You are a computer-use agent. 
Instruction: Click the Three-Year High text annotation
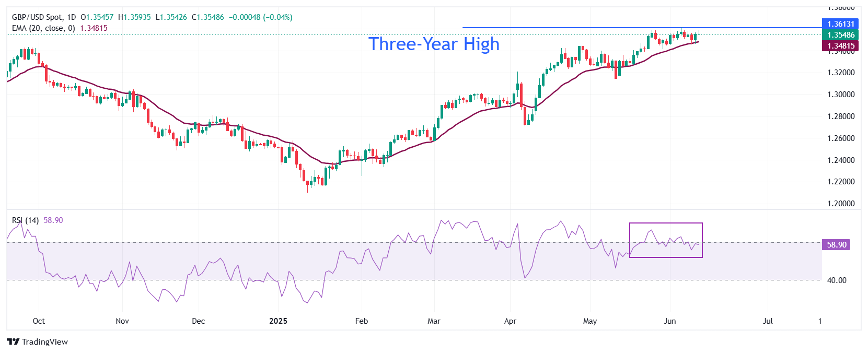434,44
